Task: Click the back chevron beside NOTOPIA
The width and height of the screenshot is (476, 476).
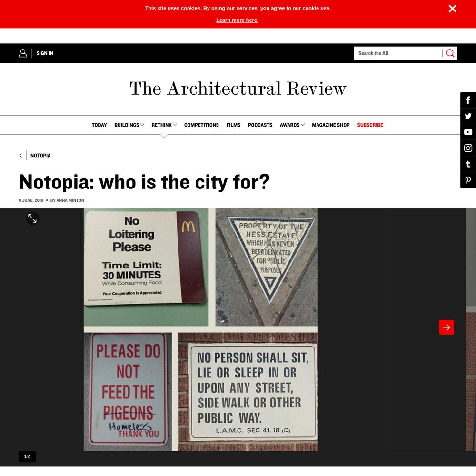Action: point(20,156)
